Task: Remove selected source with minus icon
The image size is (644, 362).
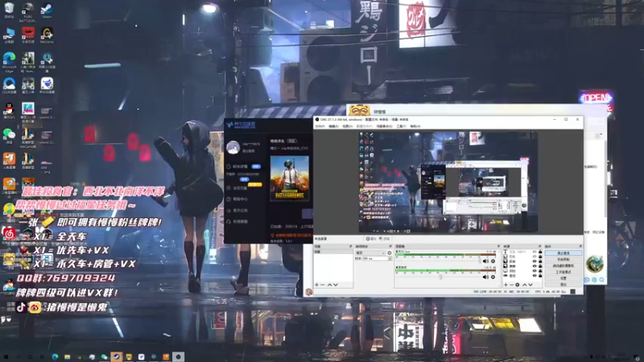Action: coord(512,285)
